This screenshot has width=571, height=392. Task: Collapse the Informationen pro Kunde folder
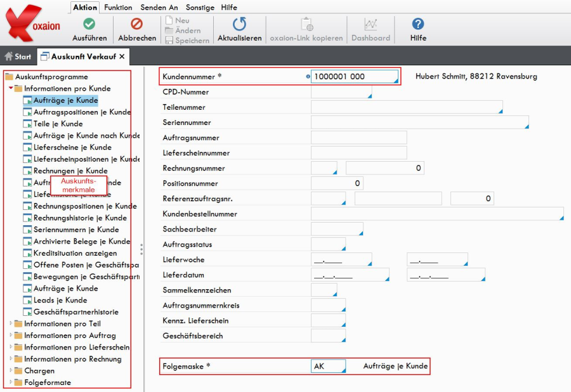[x=11, y=88]
